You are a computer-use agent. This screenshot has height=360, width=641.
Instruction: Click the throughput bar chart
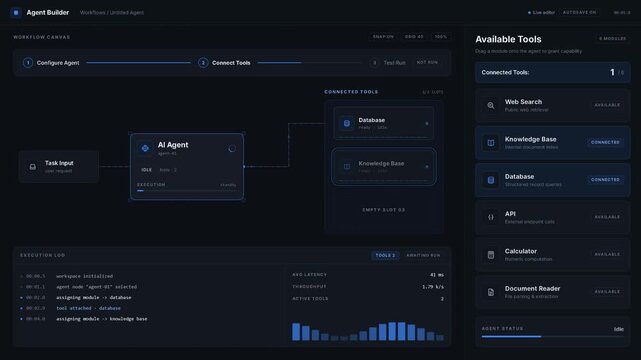pyautogui.click(x=368, y=331)
